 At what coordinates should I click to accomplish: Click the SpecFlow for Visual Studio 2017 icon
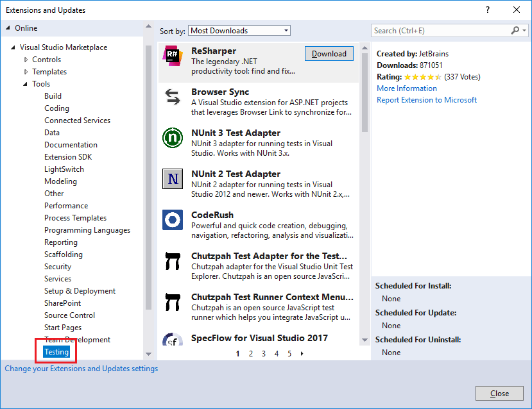tap(172, 340)
